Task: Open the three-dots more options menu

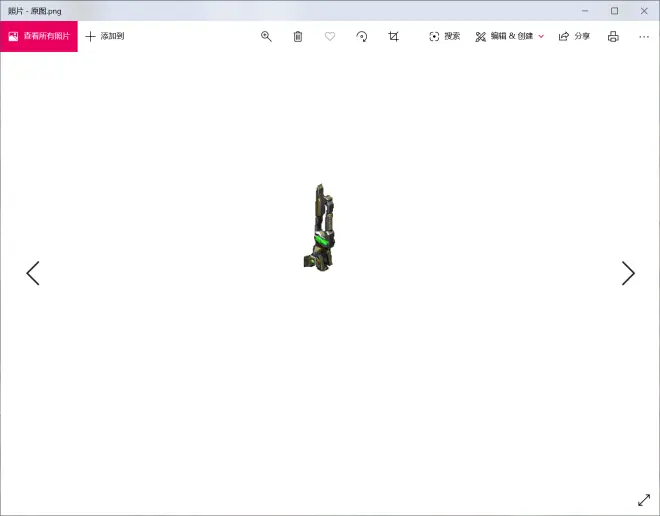Action: (644, 37)
